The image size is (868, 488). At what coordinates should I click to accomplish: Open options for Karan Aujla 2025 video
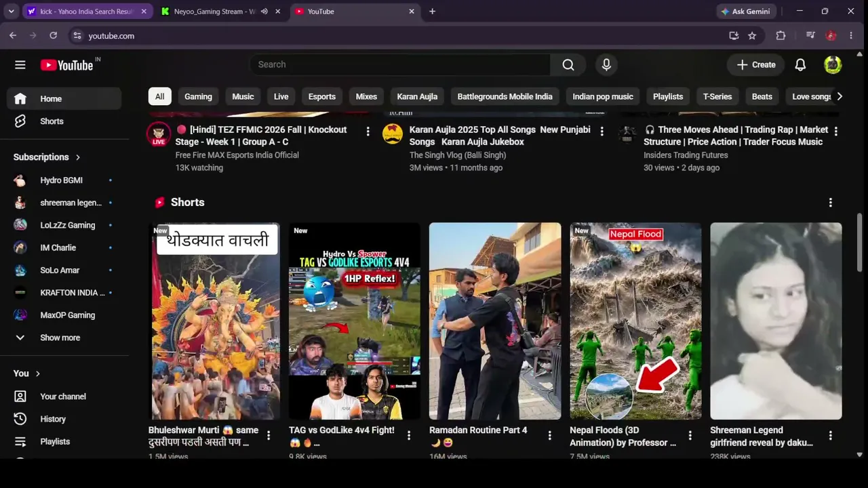click(x=601, y=131)
